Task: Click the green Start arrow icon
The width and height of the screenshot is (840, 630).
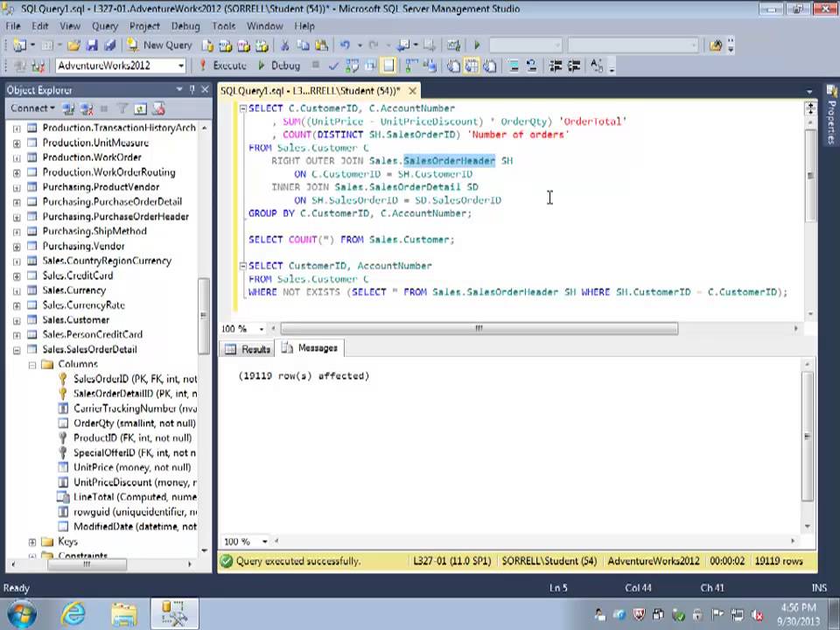Action: pyautogui.click(x=477, y=45)
